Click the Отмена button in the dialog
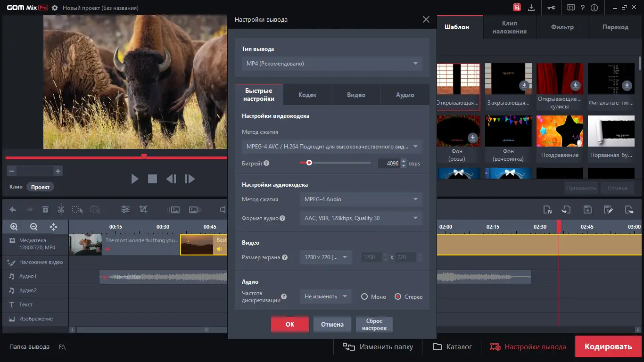The height and width of the screenshot is (362, 644). click(x=332, y=324)
